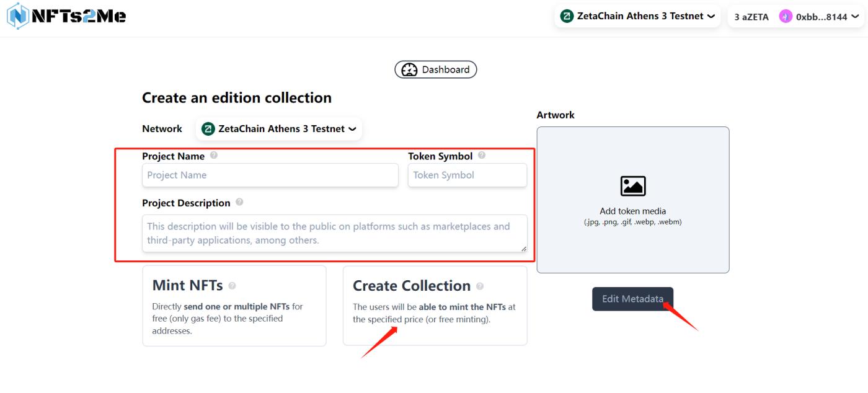The image size is (868, 393).
Task: Click the Project Name help icon
Action: 214,156
